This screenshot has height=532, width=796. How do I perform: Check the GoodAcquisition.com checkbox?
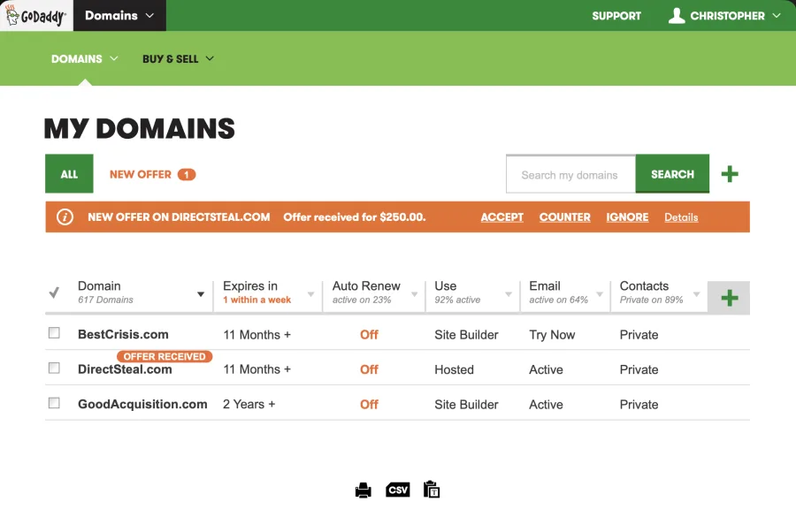pyautogui.click(x=54, y=403)
